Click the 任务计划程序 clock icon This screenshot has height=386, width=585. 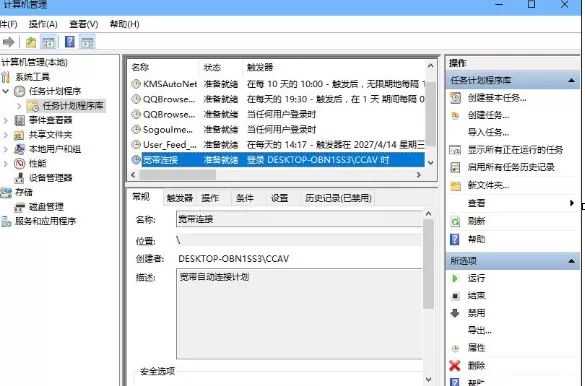pyautogui.click(x=19, y=91)
